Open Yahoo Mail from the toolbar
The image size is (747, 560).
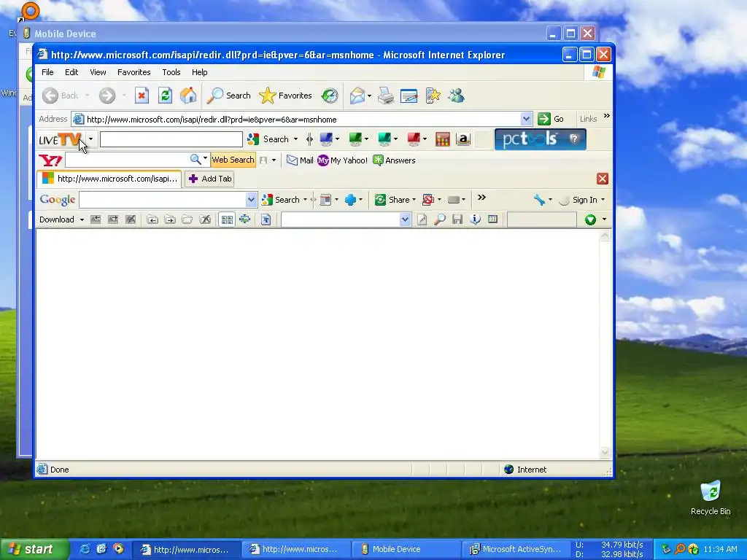[300, 160]
